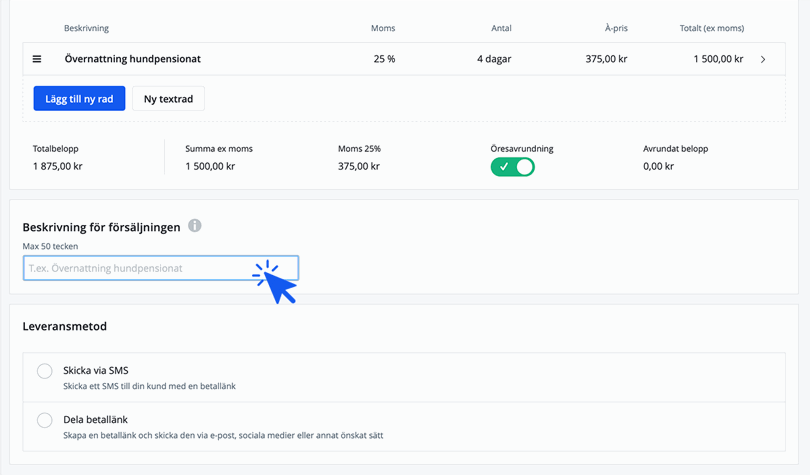
Task: Click the Dela betallänk label
Action: click(96, 419)
